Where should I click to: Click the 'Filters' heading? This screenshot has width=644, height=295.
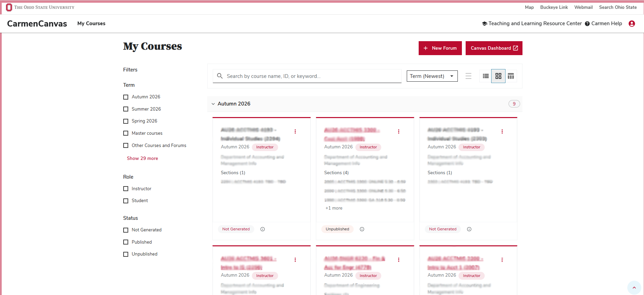pyautogui.click(x=130, y=69)
